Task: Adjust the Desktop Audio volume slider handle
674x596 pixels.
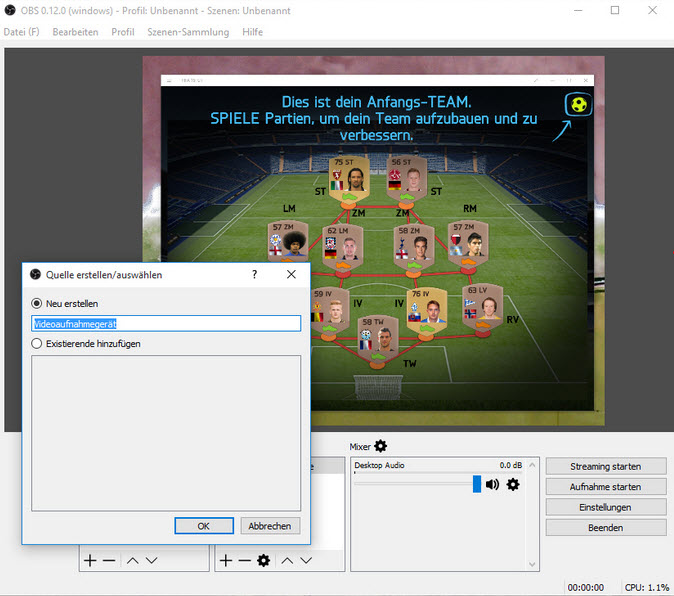Action: pos(477,484)
